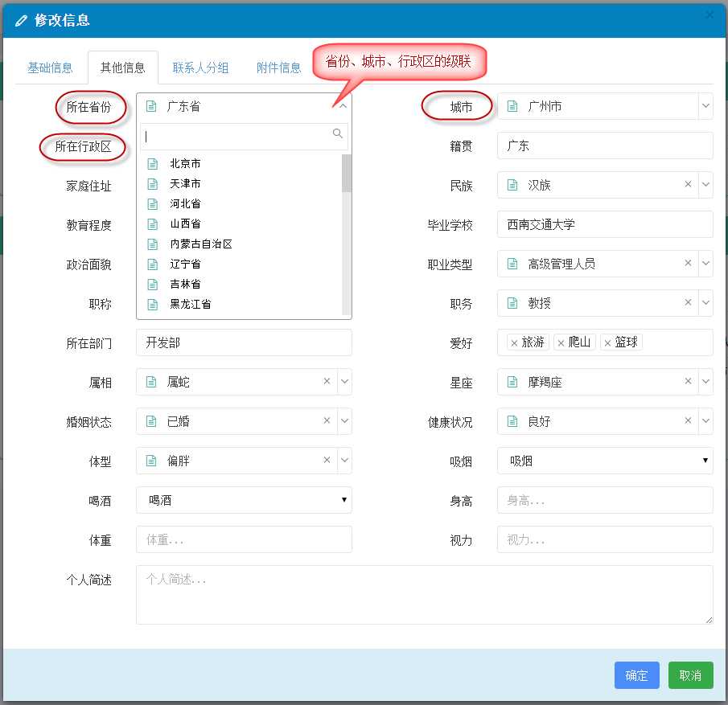Viewport: 728px width, 705px height.
Task: Remove the 篮球 hobby tag
Action: [607, 343]
